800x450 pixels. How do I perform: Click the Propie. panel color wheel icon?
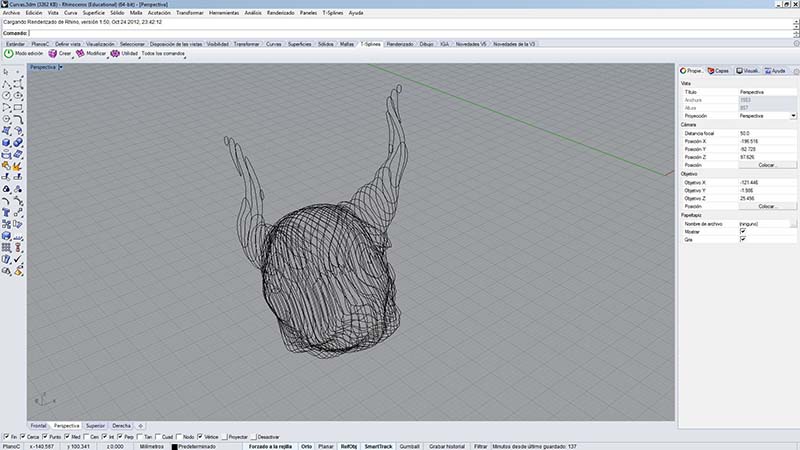(x=683, y=71)
